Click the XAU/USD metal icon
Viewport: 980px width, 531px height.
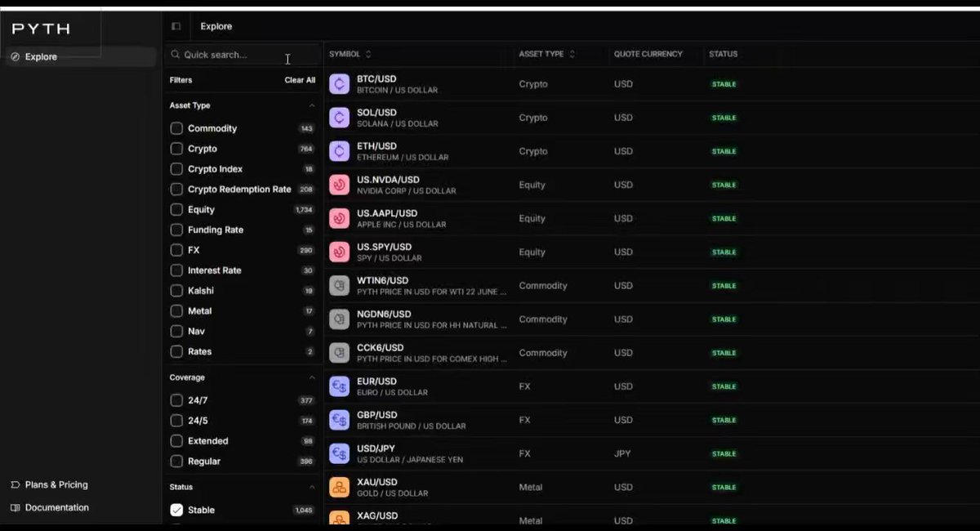340,487
